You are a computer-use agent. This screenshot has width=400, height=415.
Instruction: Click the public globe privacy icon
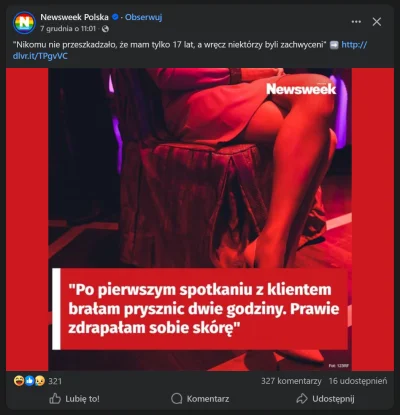[105, 29]
